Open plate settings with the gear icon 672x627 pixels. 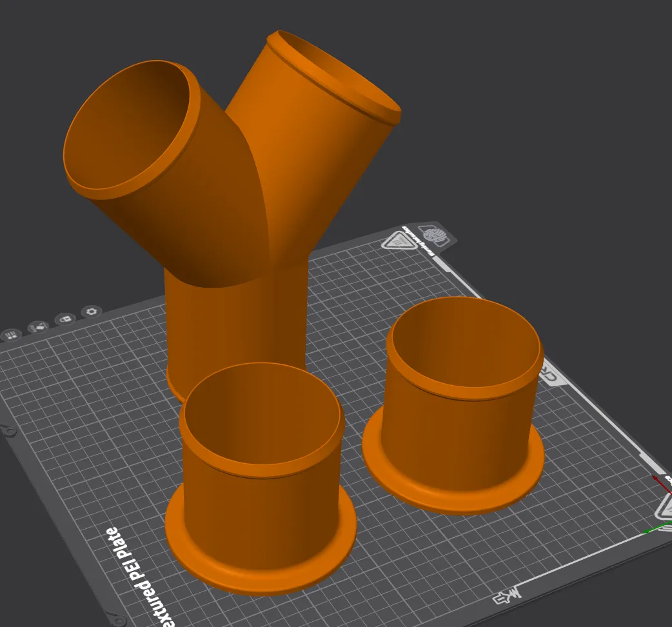click(x=92, y=312)
